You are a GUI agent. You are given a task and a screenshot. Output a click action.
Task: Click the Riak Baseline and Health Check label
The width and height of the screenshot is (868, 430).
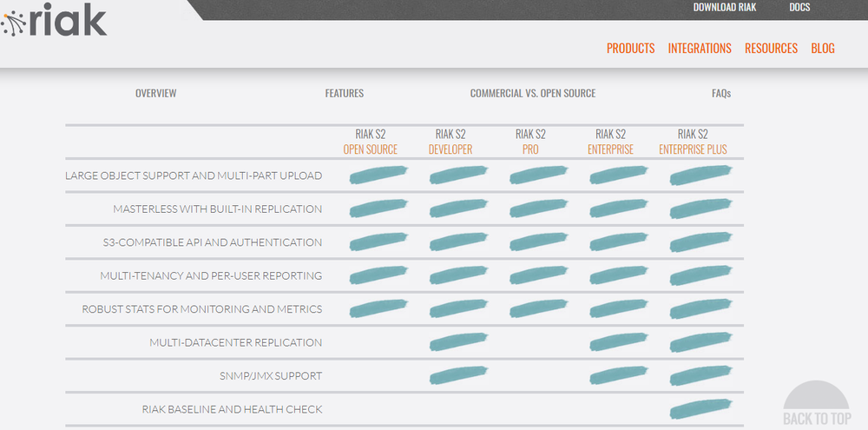click(x=232, y=409)
